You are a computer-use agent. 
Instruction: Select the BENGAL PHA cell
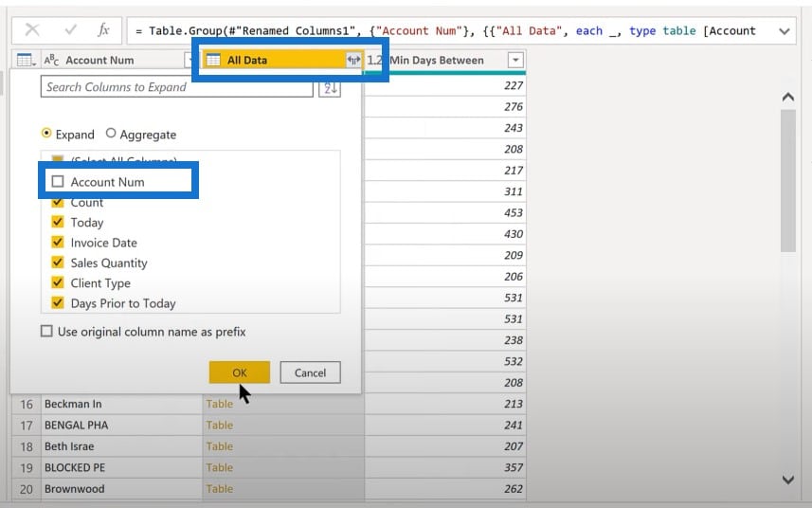(121, 426)
